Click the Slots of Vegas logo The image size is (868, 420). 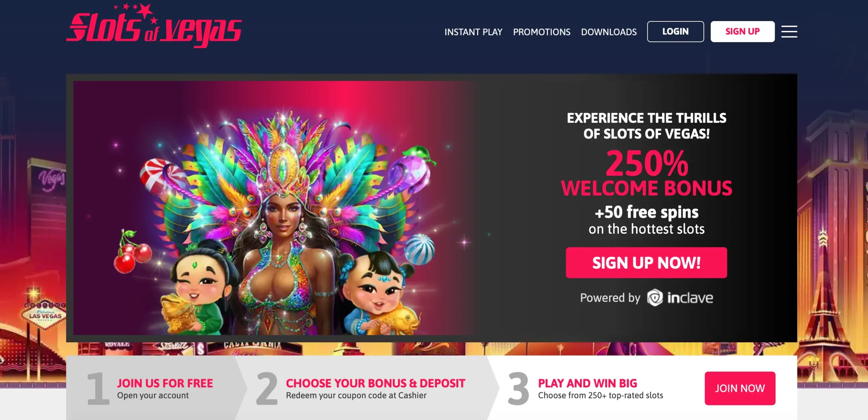(154, 26)
